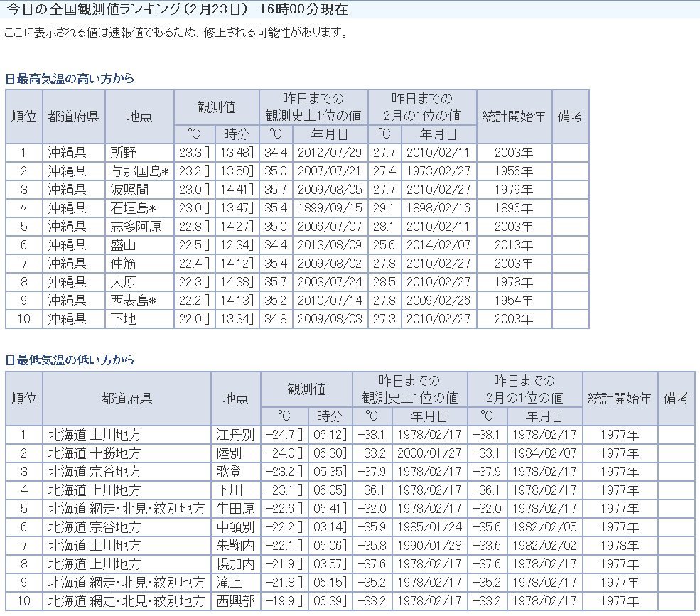Open the 陸別 station entry
Viewport: 700px width, 616px height.
point(229,453)
